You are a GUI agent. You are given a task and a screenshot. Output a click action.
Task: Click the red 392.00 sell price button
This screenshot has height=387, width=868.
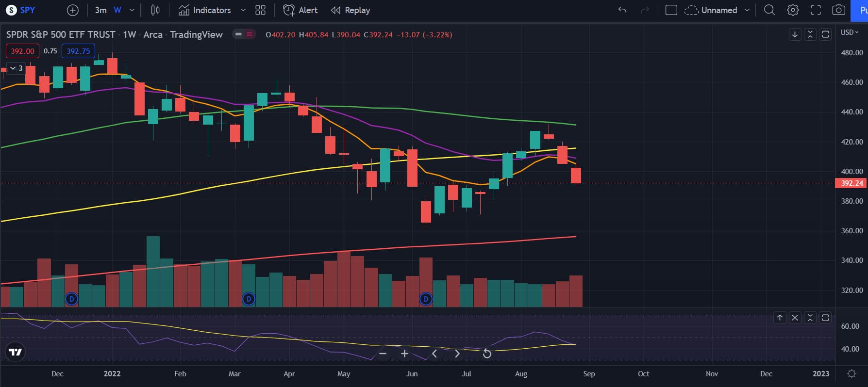pyautogui.click(x=23, y=51)
